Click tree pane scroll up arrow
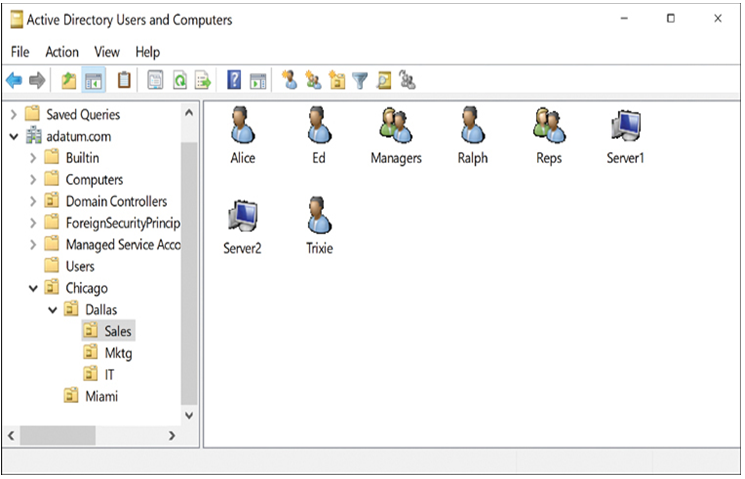This screenshot has width=745, height=479. tap(189, 113)
